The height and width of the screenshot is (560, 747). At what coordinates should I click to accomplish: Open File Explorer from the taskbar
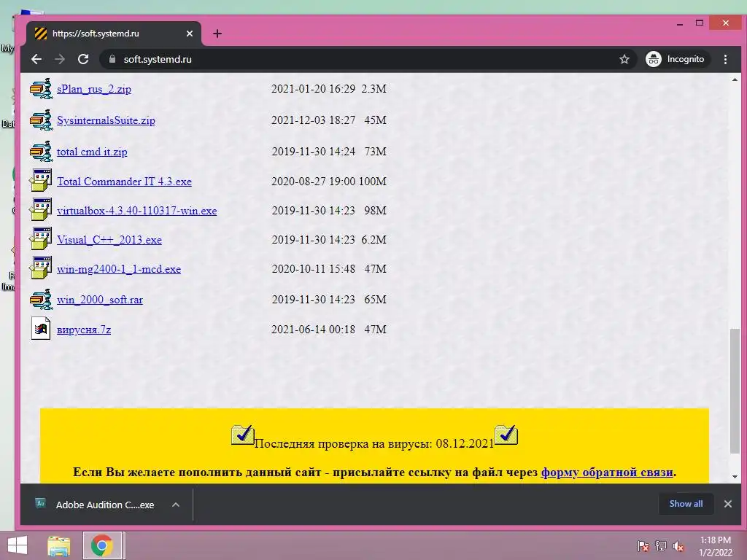(59, 545)
